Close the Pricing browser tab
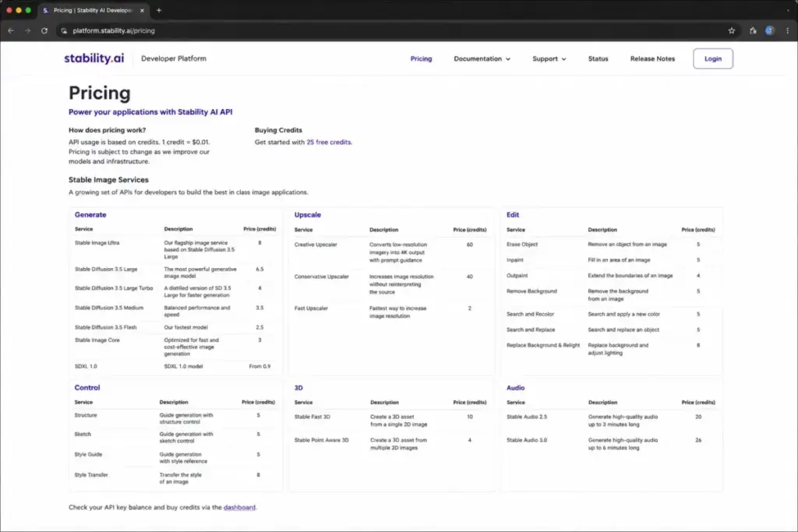 point(142,10)
